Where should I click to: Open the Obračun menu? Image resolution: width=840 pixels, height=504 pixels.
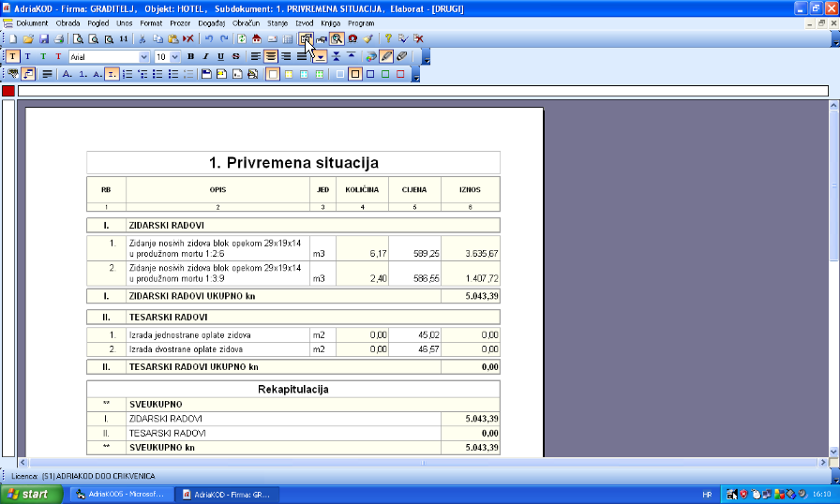[x=246, y=23]
